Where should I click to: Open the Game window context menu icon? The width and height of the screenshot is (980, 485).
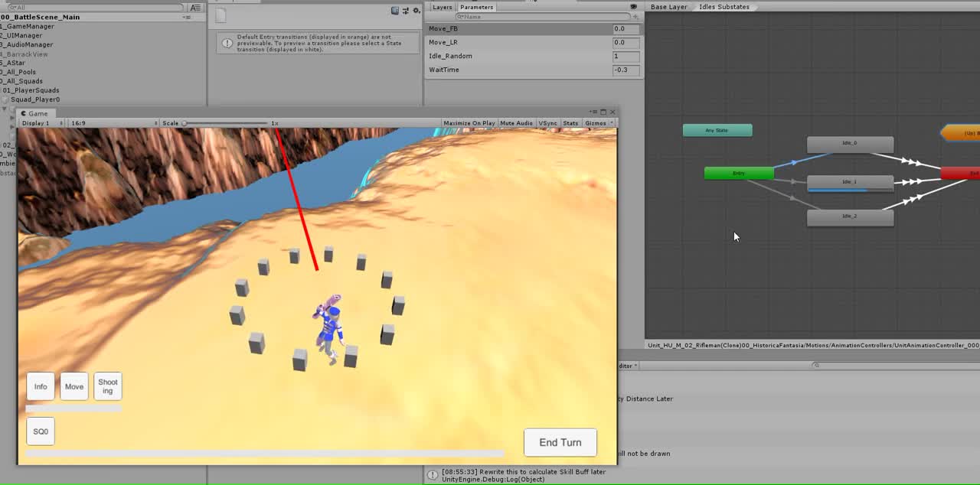[x=593, y=112]
